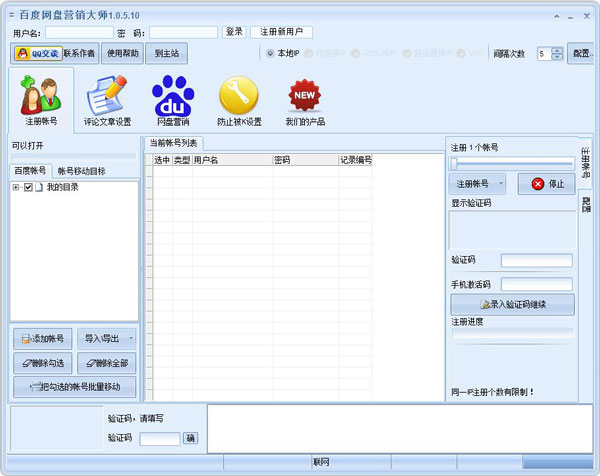This screenshot has width=600, height=476.
Task: Expand the 我的目录 tree node
Action: 16,187
